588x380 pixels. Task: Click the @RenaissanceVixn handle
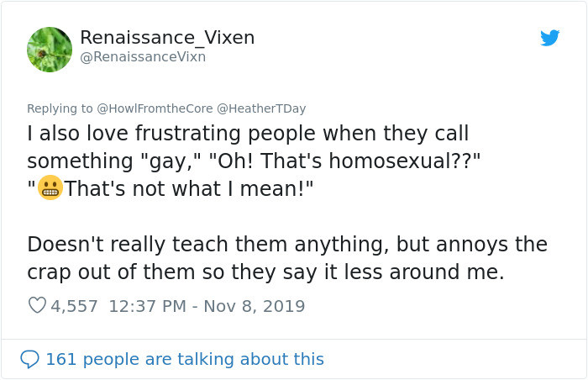143,57
